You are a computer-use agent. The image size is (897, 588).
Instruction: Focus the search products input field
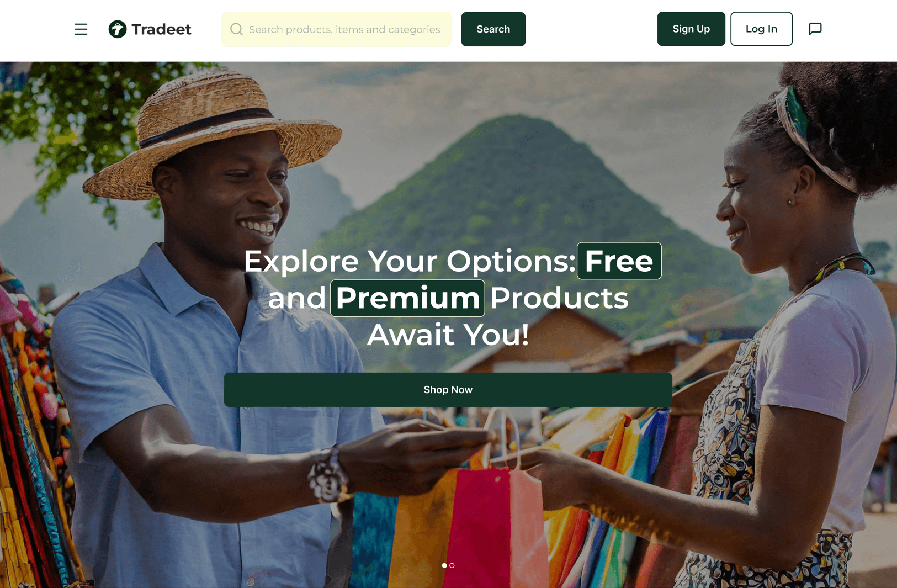point(336,29)
